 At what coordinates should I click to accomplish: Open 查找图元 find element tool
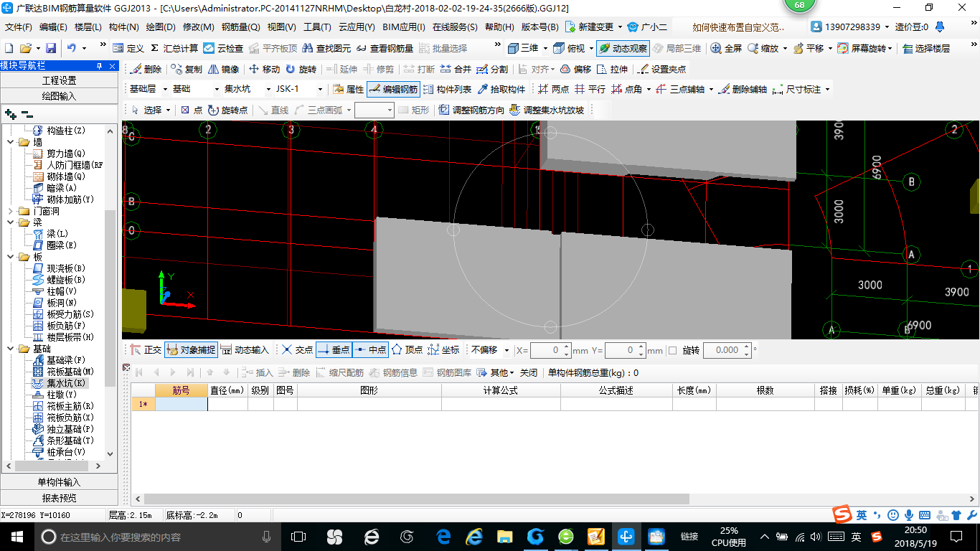point(326,48)
